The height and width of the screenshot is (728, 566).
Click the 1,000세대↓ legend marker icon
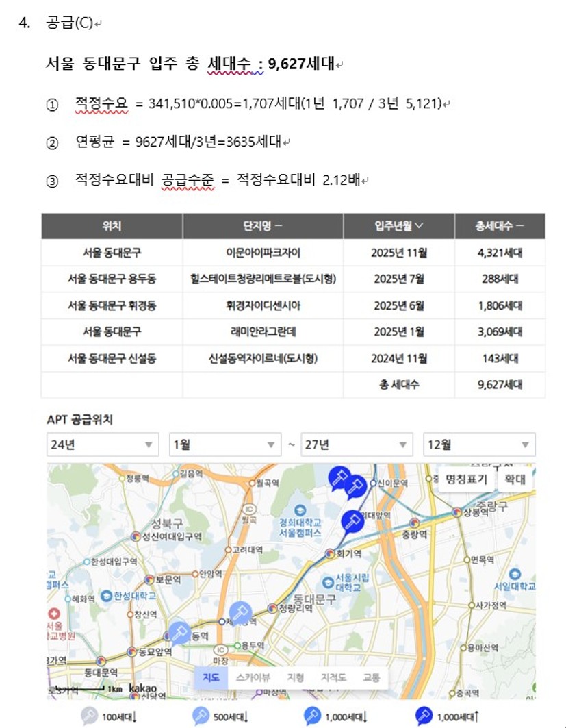312,716
